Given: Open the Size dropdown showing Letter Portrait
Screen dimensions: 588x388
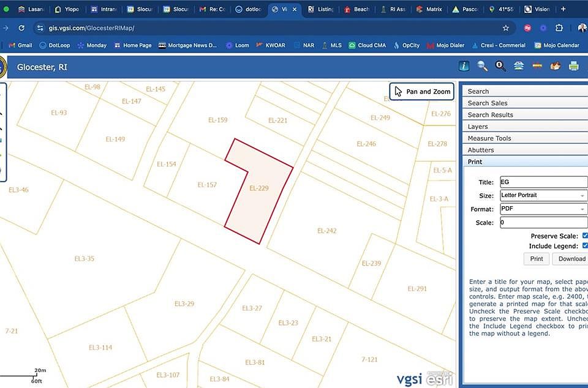Looking at the screenshot, I should click(544, 195).
